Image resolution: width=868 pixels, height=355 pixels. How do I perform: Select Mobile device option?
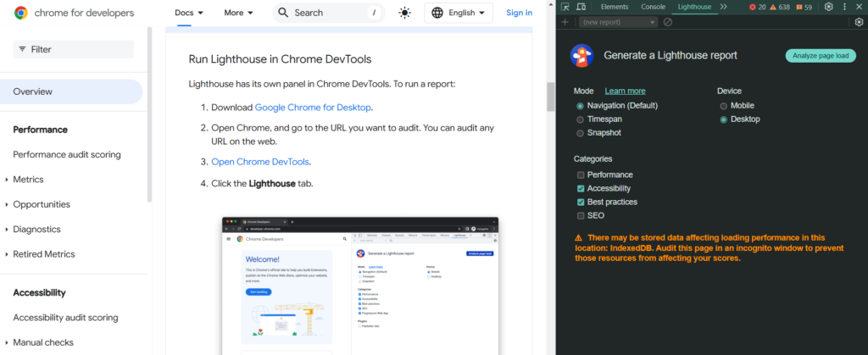coord(724,106)
